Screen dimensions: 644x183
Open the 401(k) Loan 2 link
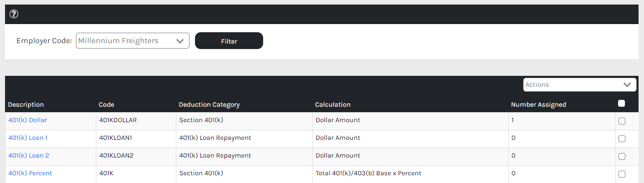[29, 156]
